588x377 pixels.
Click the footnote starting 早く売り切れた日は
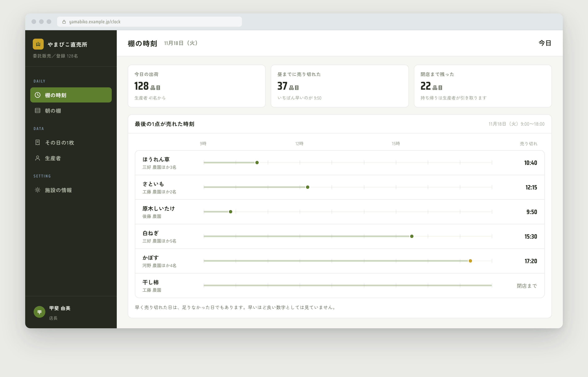(236, 307)
